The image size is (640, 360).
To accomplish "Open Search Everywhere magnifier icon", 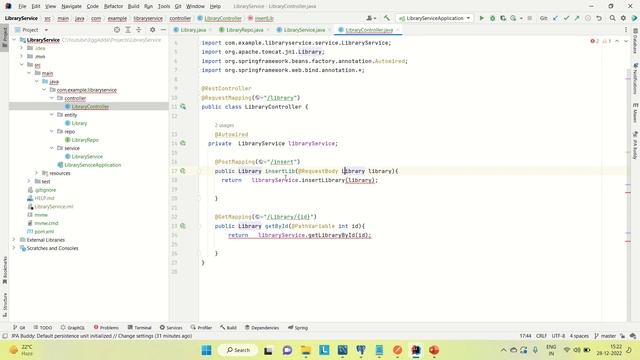I will [x=612, y=18].
